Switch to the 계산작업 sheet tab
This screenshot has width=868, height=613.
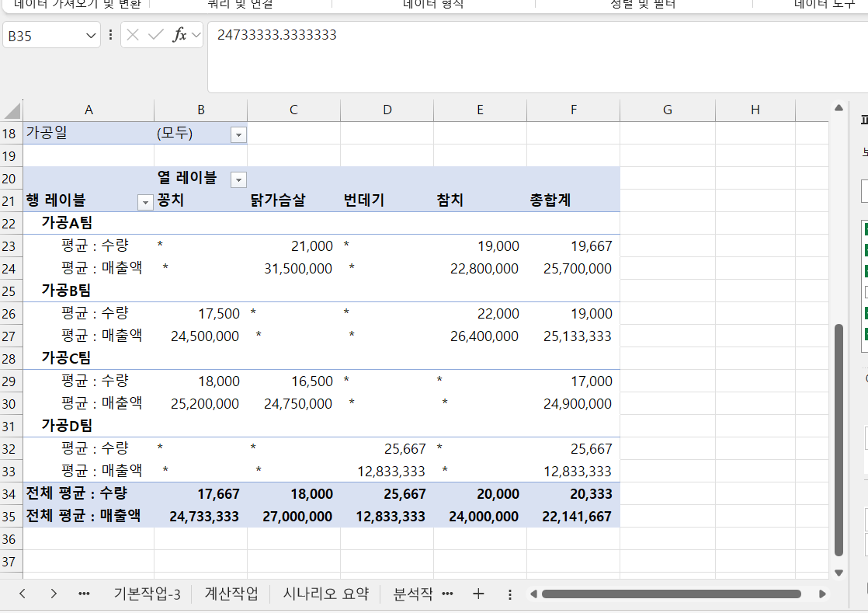231,594
